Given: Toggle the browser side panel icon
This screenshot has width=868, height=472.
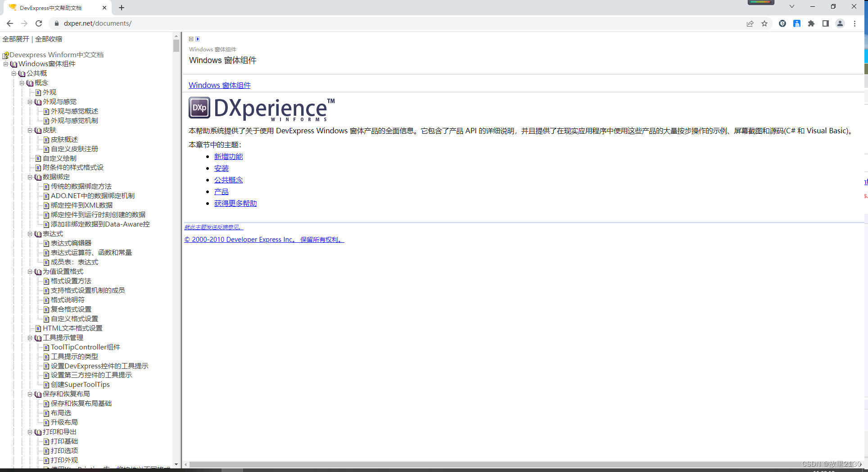Looking at the screenshot, I should pos(826,23).
